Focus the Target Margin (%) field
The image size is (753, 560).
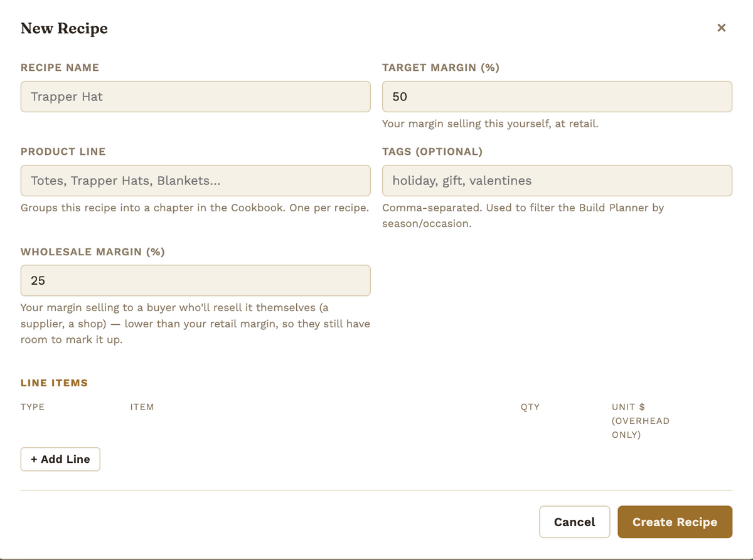[x=557, y=97]
